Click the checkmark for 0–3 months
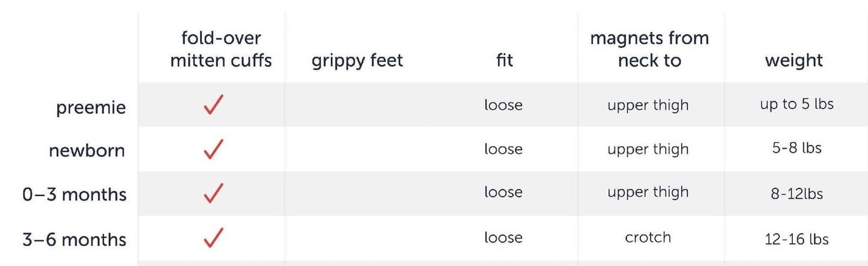This screenshot has width=868, height=266. click(213, 193)
